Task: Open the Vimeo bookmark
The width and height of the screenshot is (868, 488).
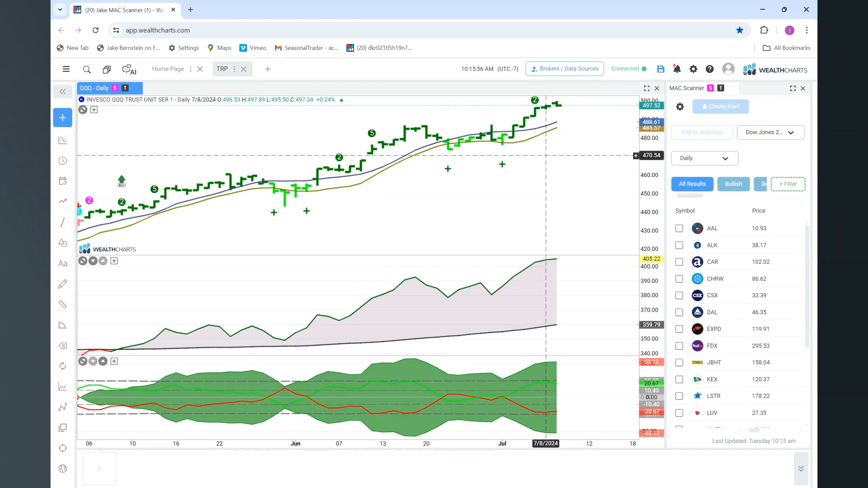Action: click(253, 48)
